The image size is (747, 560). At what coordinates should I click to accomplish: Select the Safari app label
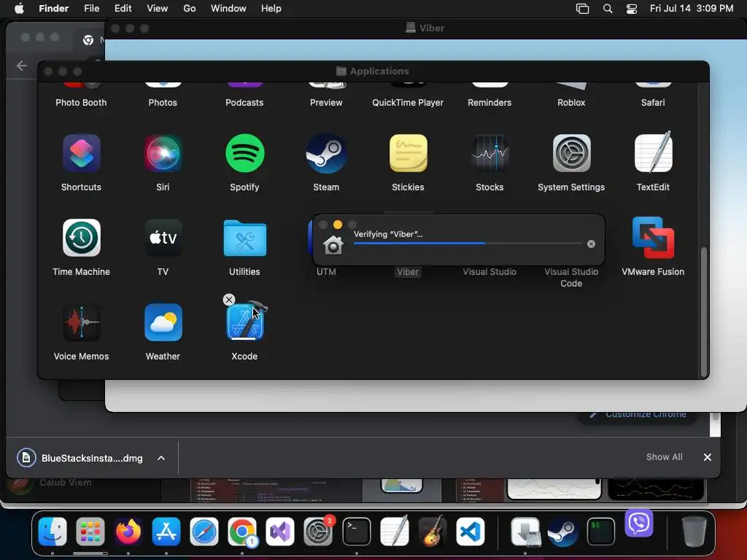[x=653, y=102]
